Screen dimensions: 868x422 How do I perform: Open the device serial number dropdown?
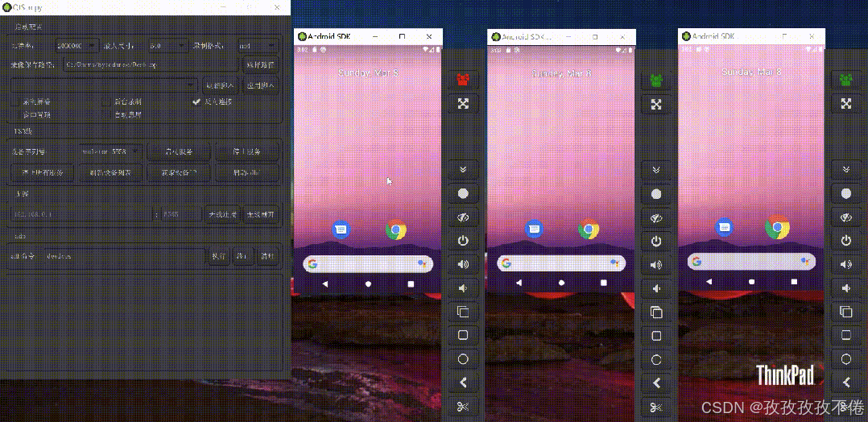[110, 151]
